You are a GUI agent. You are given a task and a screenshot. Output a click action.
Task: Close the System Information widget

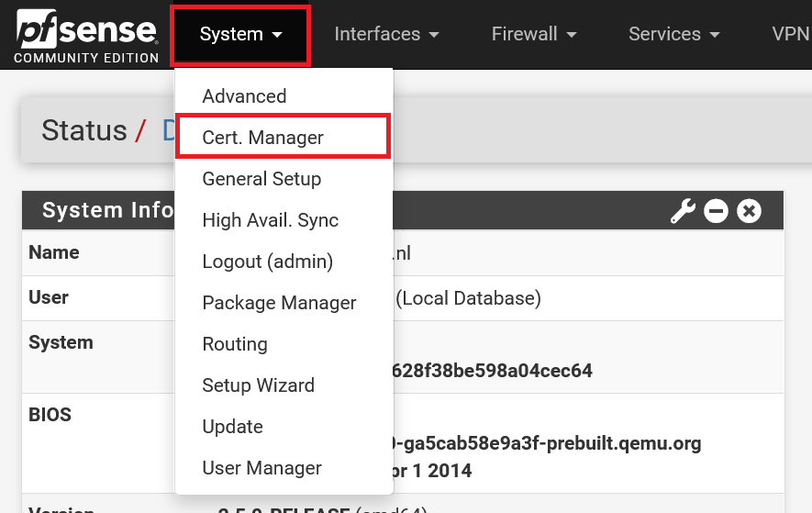pos(750,212)
